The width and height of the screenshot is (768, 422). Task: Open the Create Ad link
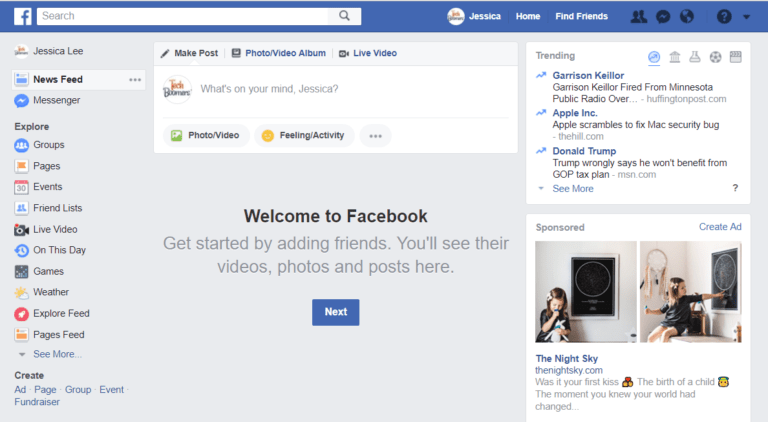pos(720,227)
